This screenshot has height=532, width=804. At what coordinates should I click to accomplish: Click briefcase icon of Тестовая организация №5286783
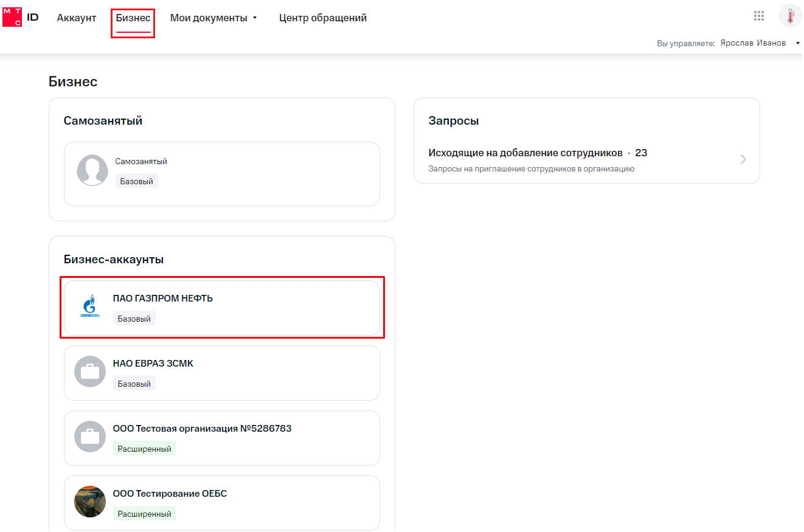click(90, 437)
